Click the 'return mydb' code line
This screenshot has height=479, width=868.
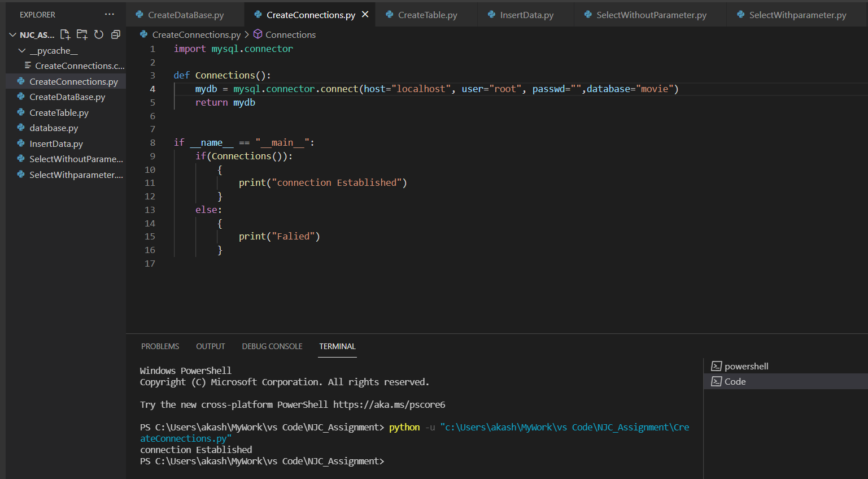click(225, 102)
